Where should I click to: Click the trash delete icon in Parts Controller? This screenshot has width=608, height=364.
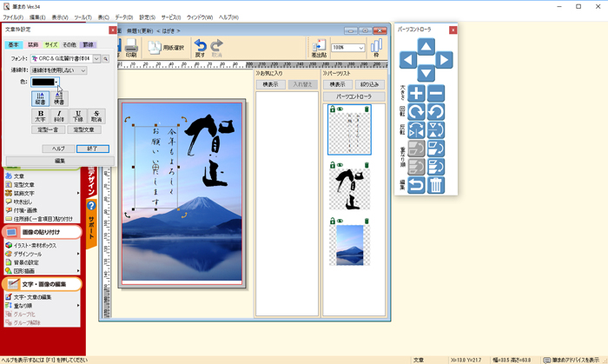click(436, 184)
